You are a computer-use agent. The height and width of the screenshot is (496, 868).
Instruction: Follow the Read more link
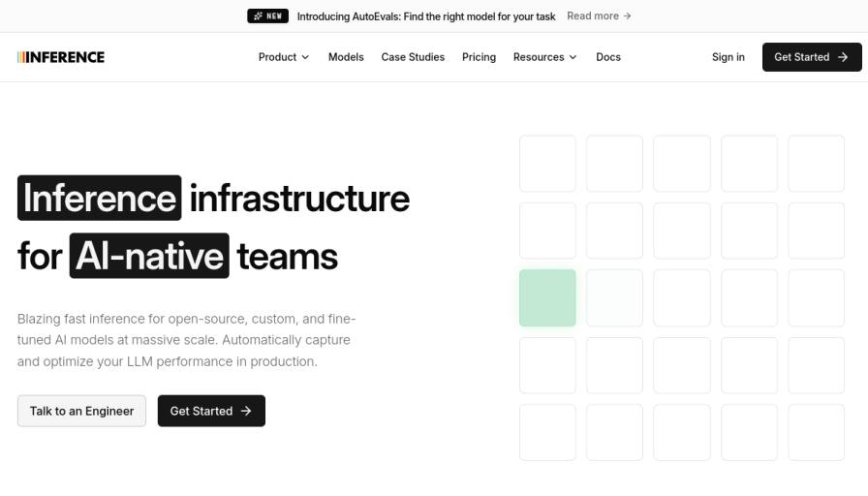pyautogui.click(x=599, y=16)
